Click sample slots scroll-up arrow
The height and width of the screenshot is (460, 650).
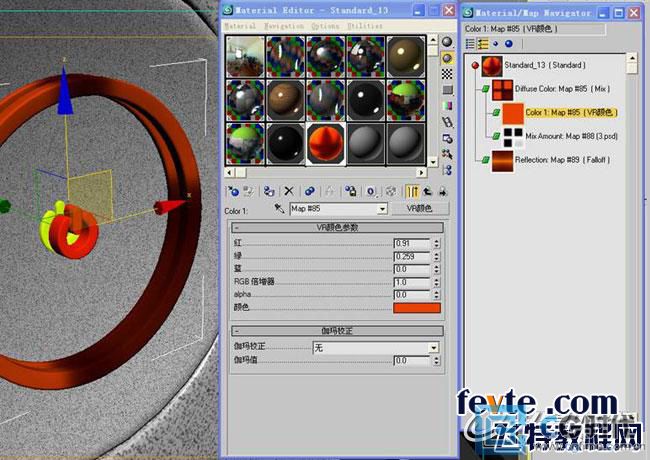(432, 40)
